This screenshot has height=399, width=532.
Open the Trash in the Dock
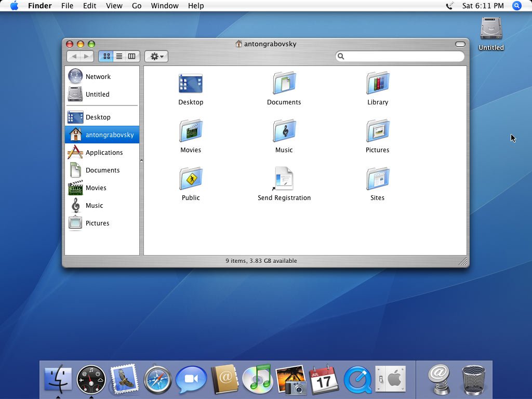tap(473, 380)
